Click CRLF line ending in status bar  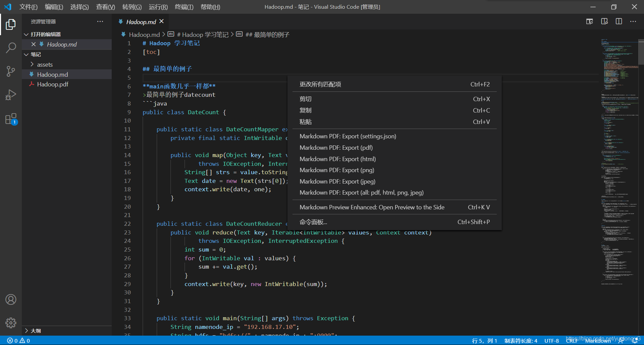572,341
